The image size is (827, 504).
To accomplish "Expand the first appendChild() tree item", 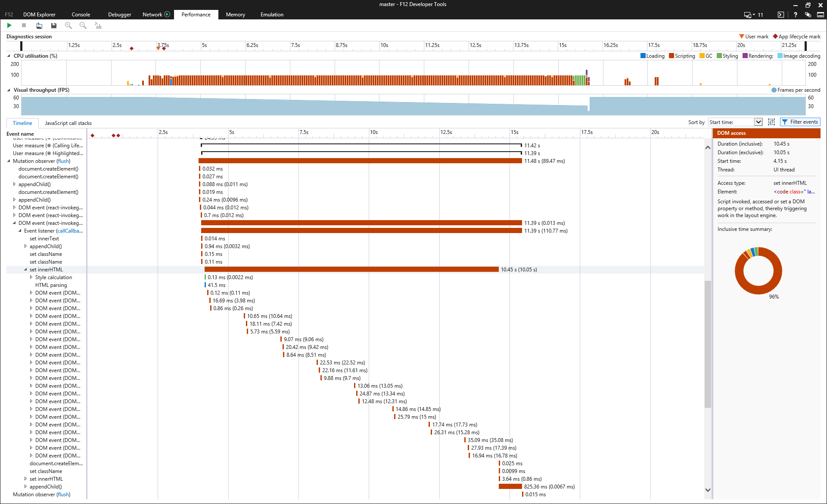I will tap(14, 184).
